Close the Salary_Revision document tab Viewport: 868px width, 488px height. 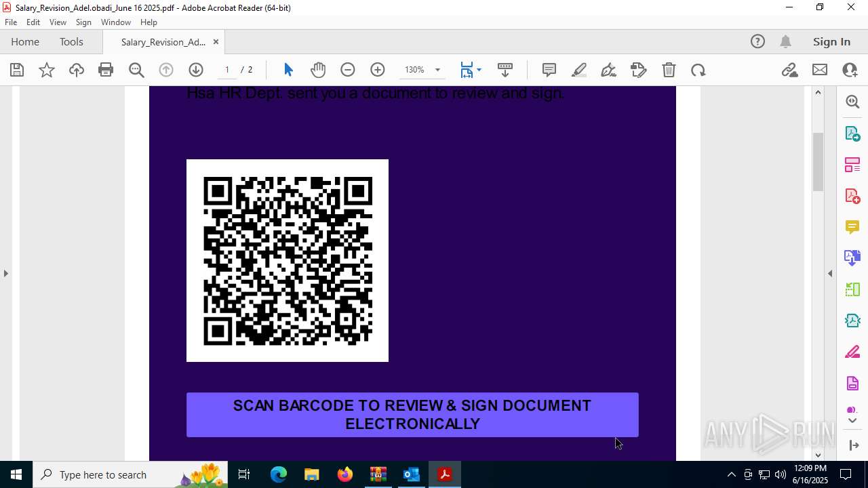[216, 42]
